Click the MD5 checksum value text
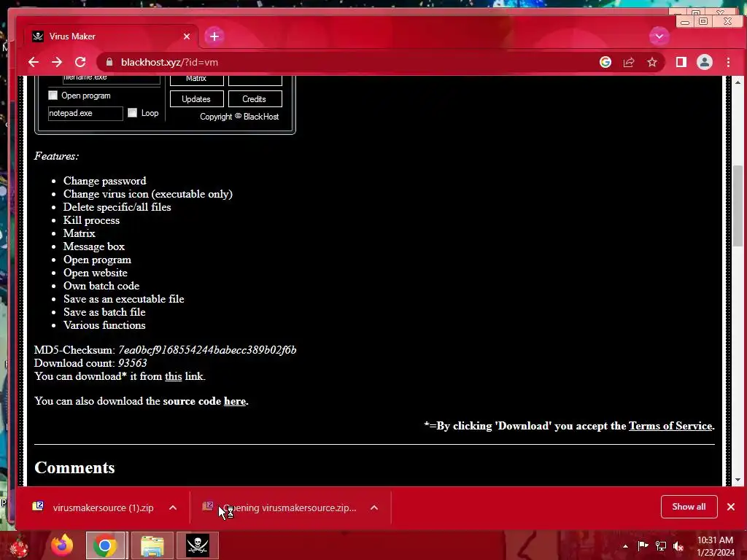747x560 pixels. tap(207, 350)
